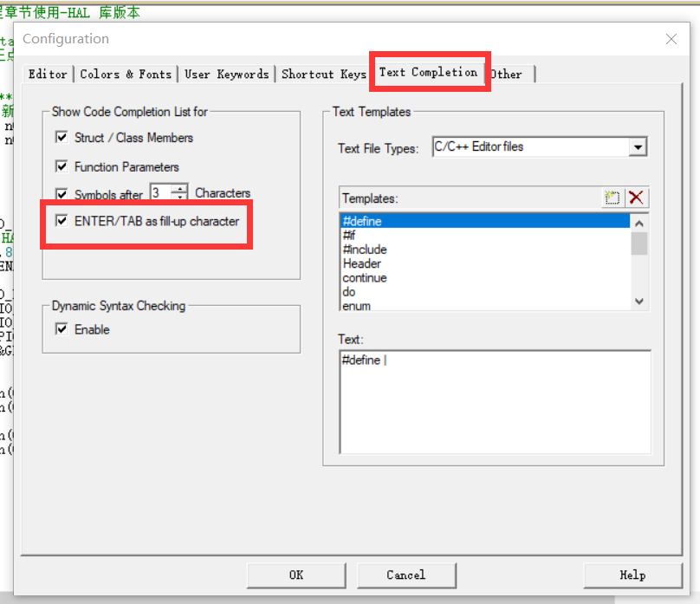
Task: Select the #if template
Action: pos(485,235)
